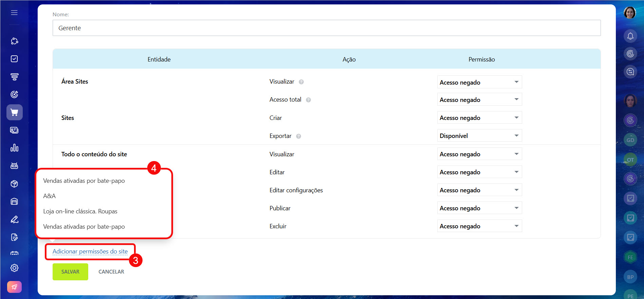This screenshot has width=644, height=299.
Task: Click the Nome field containing Gerente
Action: 326,28
